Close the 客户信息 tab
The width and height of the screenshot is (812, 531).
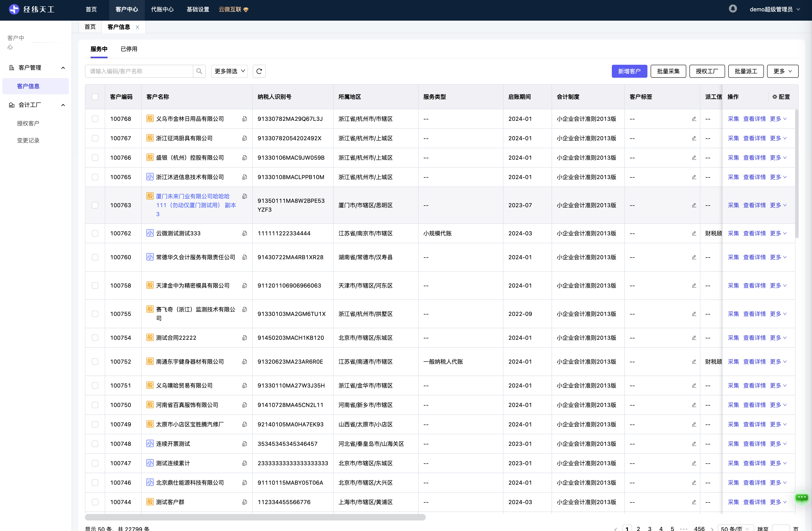(137, 27)
